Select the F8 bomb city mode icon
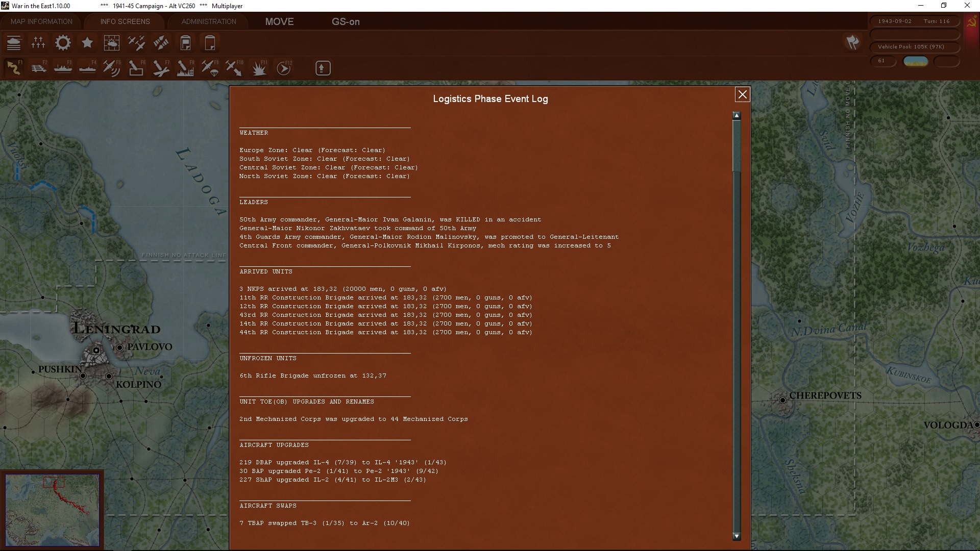Screen dimensions: 980x551 (x=185, y=68)
